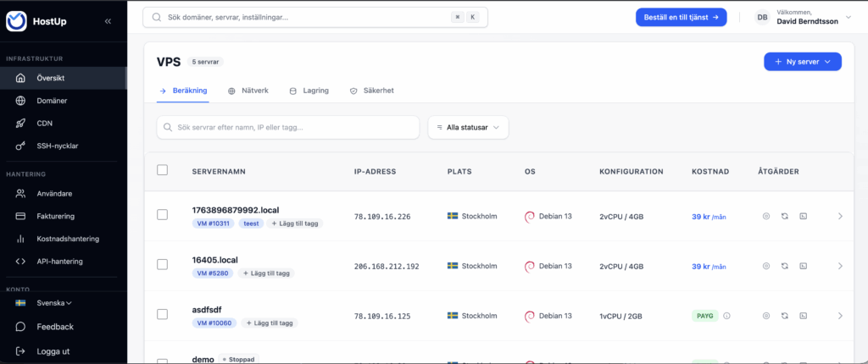The image size is (868, 364).
Task: Toggle the select-all checkbox in table header
Action: tap(162, 170)
